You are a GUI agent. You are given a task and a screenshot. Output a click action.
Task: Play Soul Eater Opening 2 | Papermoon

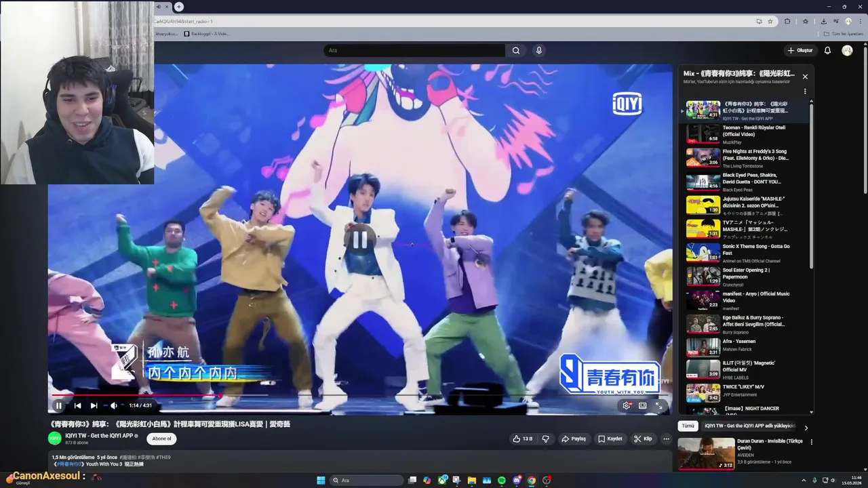[744, 276]
